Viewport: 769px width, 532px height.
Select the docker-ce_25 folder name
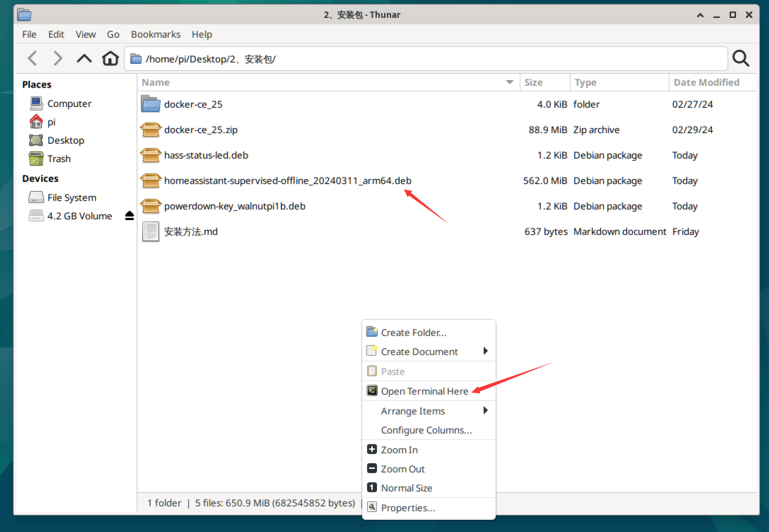tap(193, 104)
